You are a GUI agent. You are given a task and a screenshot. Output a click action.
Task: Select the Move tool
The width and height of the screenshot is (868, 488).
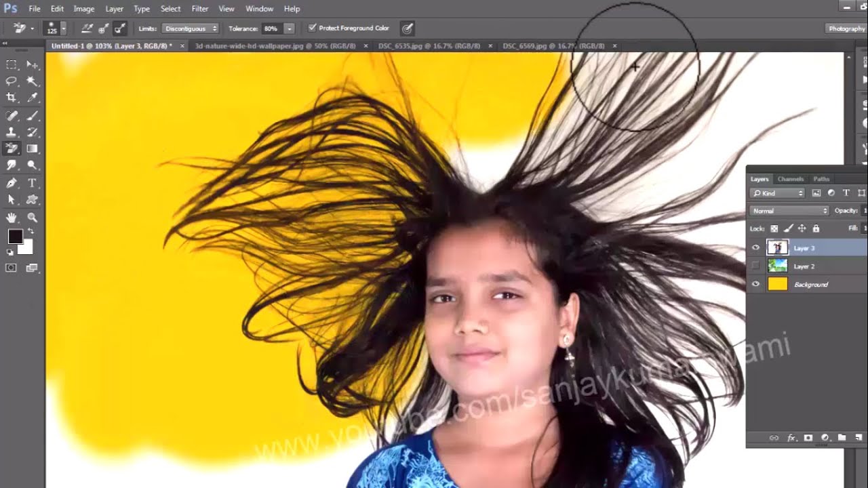pos(32,65)
